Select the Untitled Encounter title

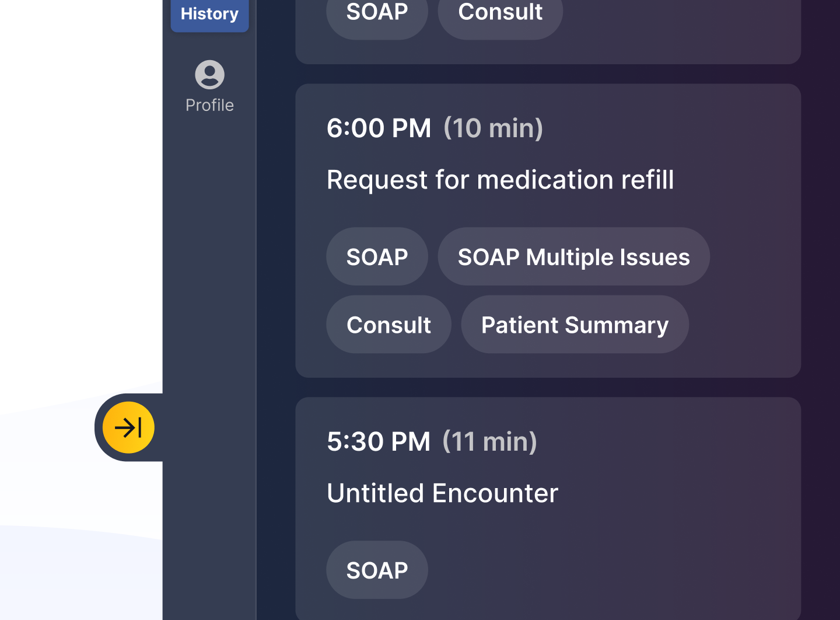442,493
